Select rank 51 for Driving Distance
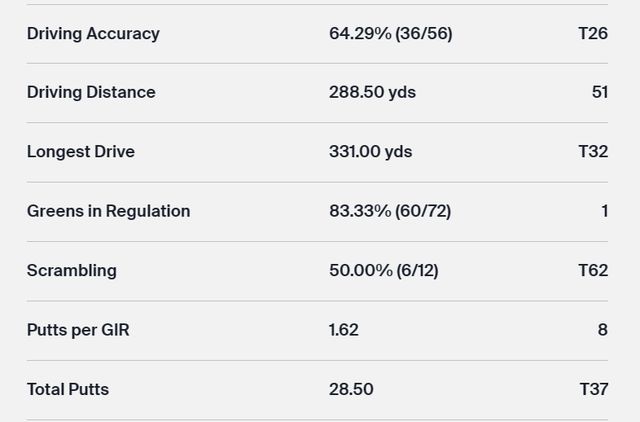Image resolution: width=640 pixels, height=422 pixels. point(599,92)
